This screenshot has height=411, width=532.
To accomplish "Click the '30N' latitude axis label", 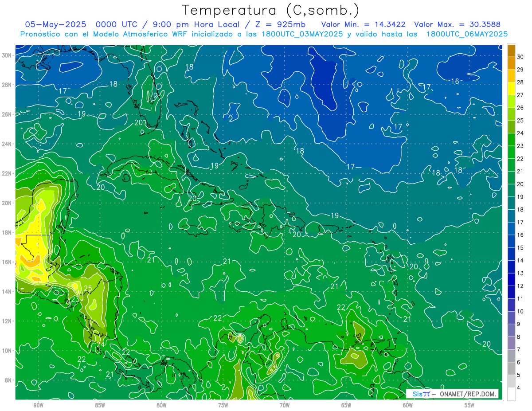I will point(6,55).
